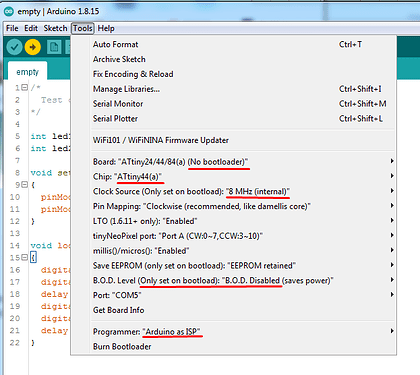The height and width of the screenshot is (375, 420).
Task: Select Fix Encoding & Reload
Action: coord(233,74)
